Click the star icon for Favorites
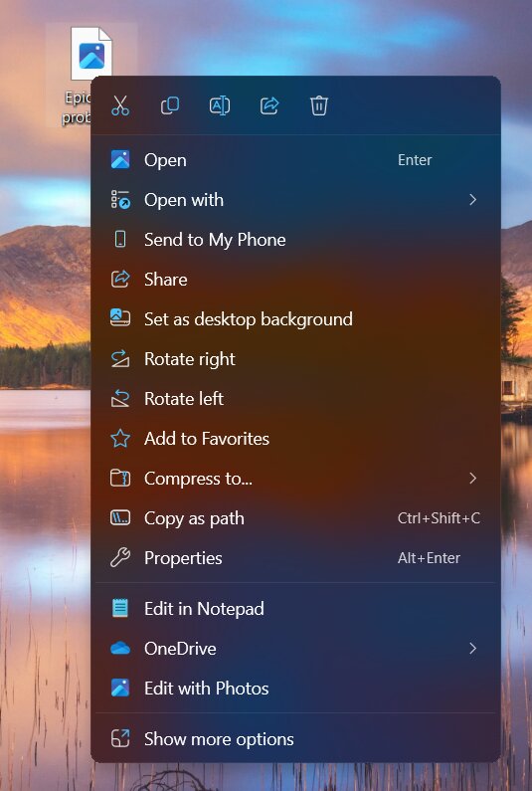Viewport: 532px width, 791px height. [120, 439]
